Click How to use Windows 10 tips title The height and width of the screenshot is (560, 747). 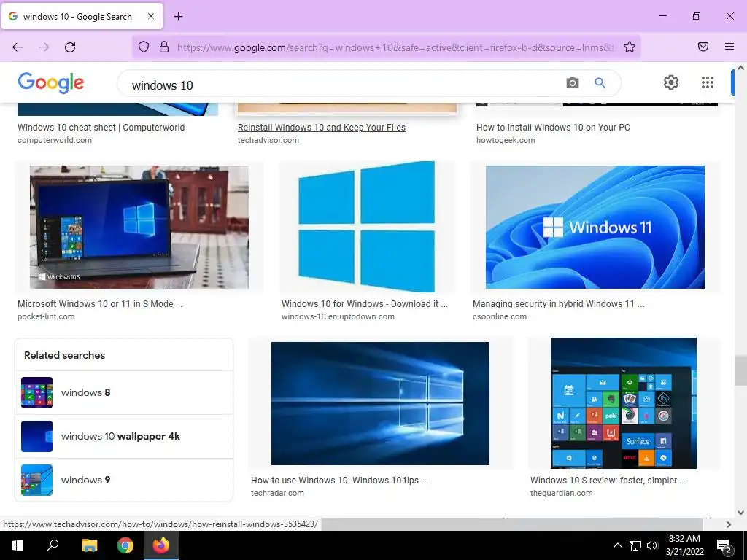click(339, 481)
